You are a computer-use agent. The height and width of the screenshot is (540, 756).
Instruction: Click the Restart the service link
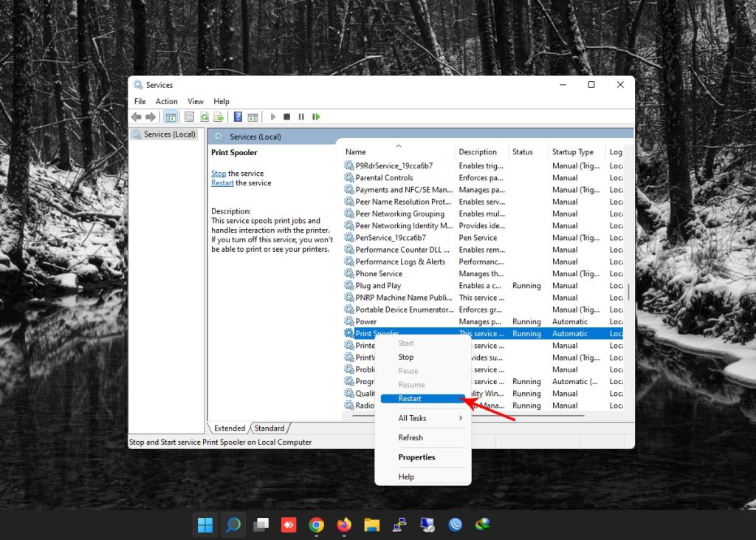222,183
